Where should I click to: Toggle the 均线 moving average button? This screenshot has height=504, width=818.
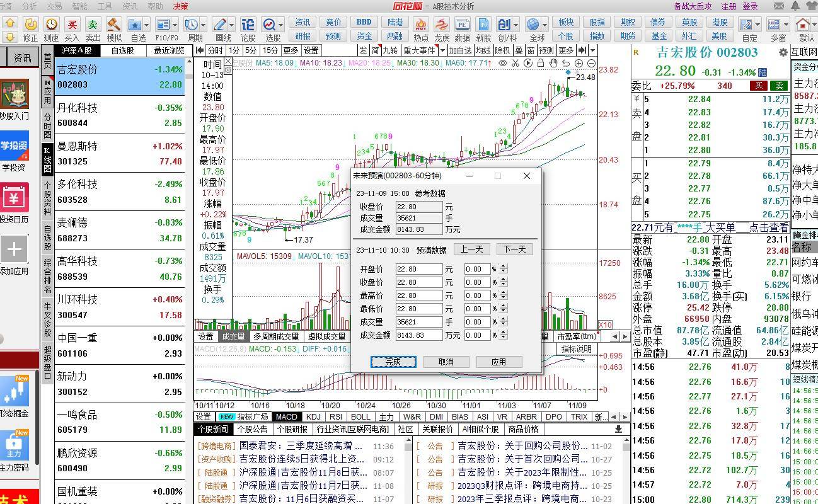click(483, 50)
